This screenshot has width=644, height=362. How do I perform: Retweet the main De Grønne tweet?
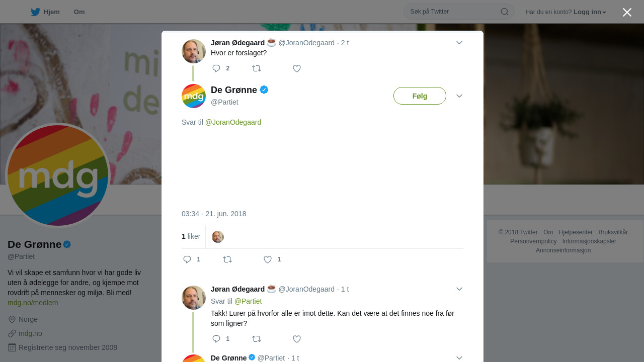[x=227, y=259]
